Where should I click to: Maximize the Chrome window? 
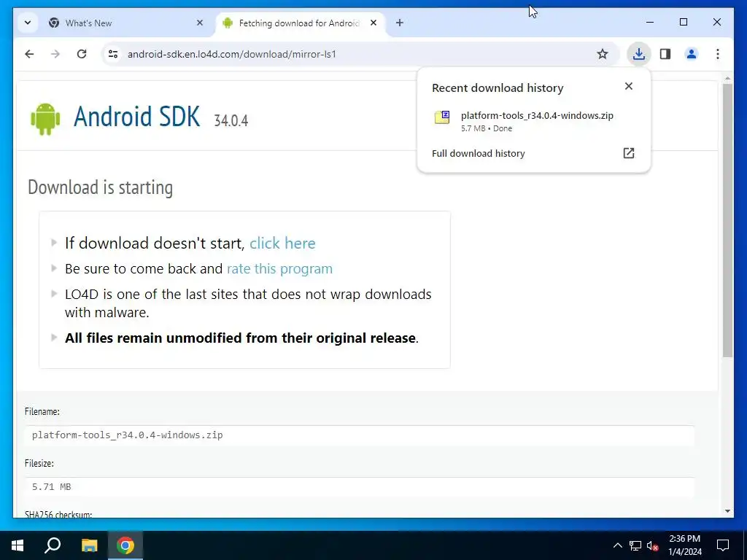[683, 23]
